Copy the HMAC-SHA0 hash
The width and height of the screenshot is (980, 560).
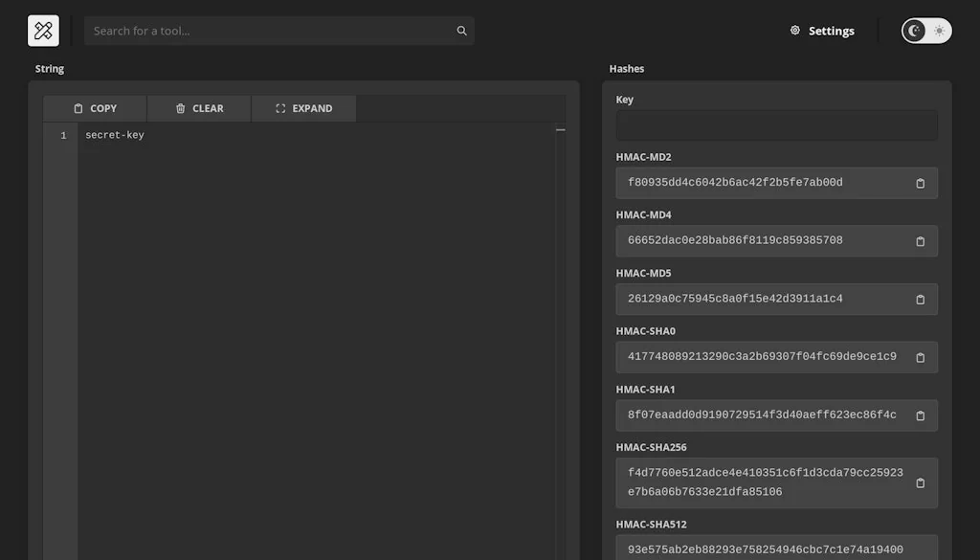[x=920, y=357]
